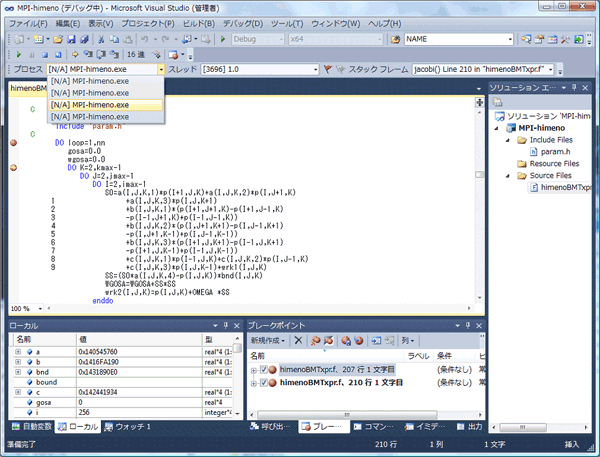This screenshot has width=600, height=457.
Task: Click Delete All Breakpoints icon in Breakpoints panel
Action: (315, 340)
